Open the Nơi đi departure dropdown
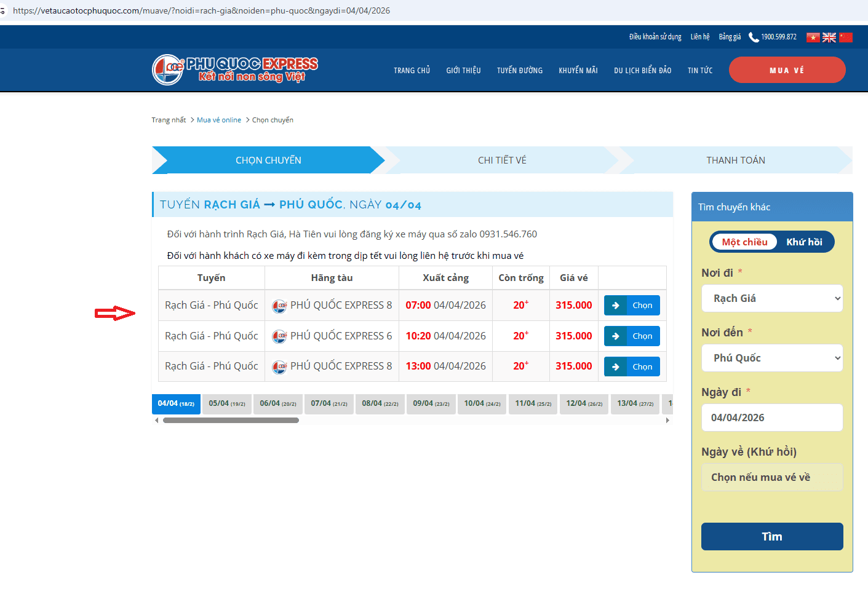Image resolution: width=868 pixels, height=594 pixels. [x=771, y=298]
